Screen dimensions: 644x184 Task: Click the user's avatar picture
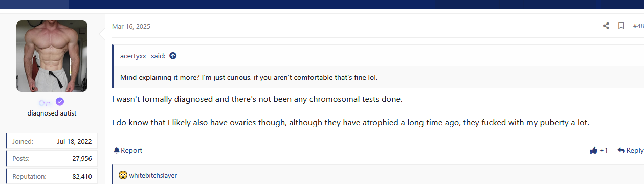coord(52,56)
